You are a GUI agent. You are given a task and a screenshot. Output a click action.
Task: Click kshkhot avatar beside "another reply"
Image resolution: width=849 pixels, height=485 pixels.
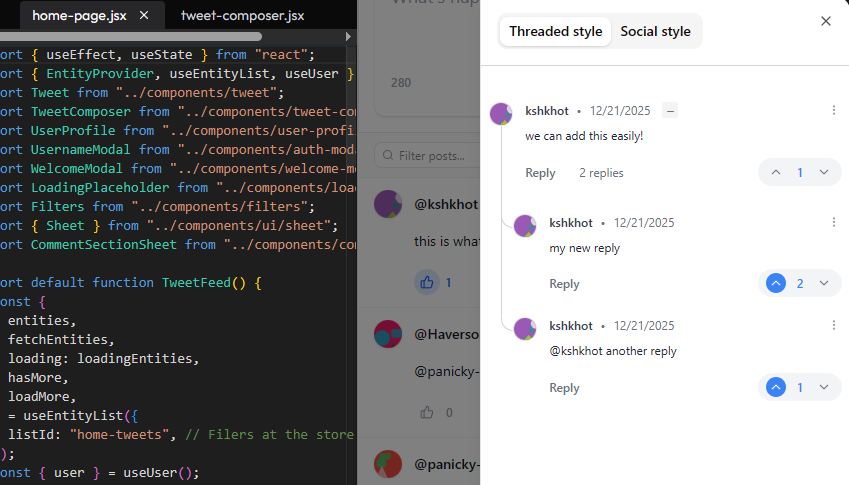(525, 329)
